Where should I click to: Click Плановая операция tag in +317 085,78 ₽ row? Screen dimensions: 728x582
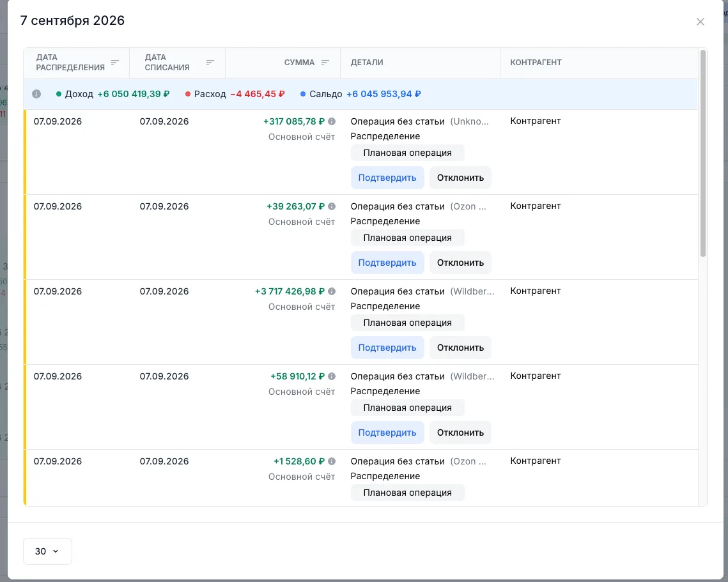click(407, 153)
